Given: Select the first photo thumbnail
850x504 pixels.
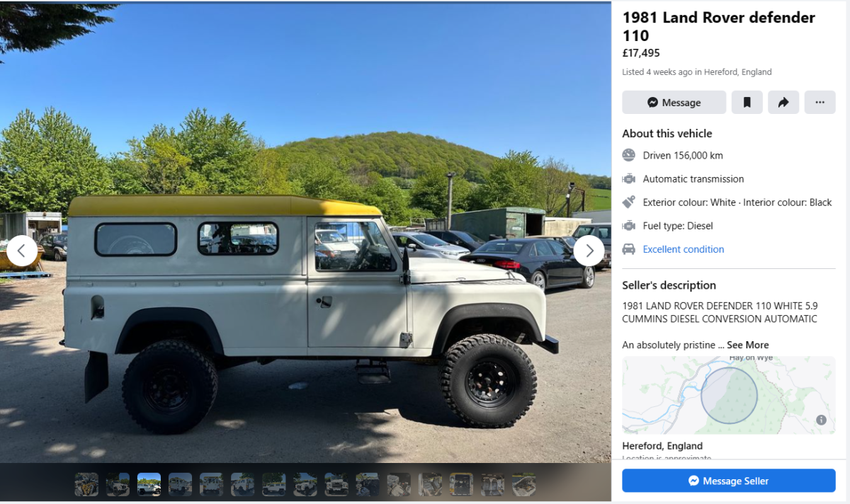Looking at the screenshot, I should pos(86,484).
